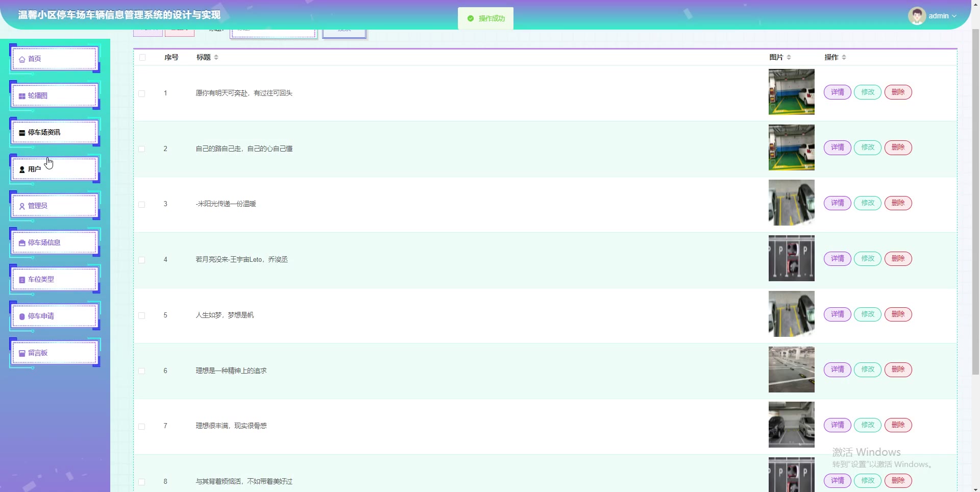Screen dimensions: 980x492
Task: Click the person icon beside 用户
Action: (x=22, y=169)
